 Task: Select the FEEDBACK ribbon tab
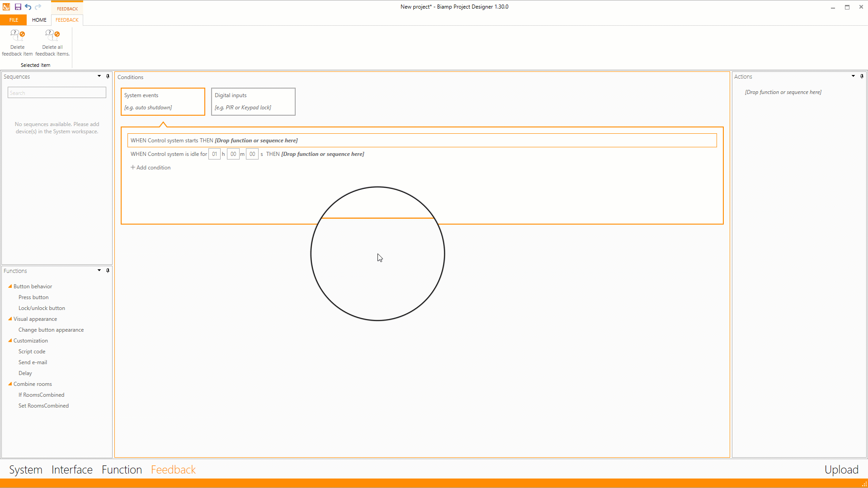pos(67,20)
